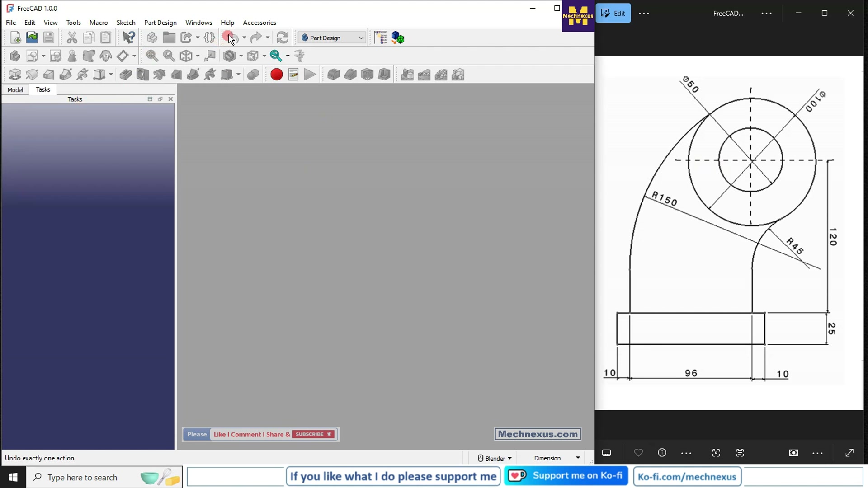Toggle floating for the Tasks panel
This screenshot has width=868, height=488.
[x=160, y=99]
